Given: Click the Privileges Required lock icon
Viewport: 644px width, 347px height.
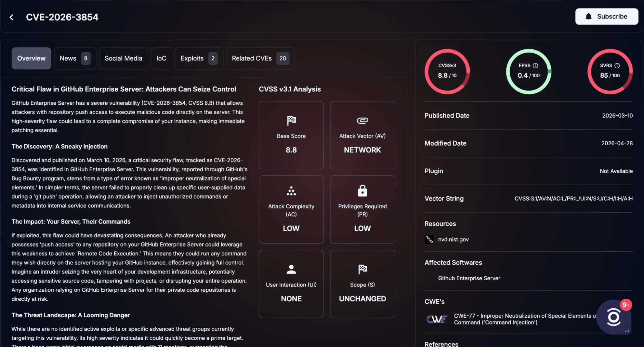Looking at the screenshot, I should pos(362,191).
